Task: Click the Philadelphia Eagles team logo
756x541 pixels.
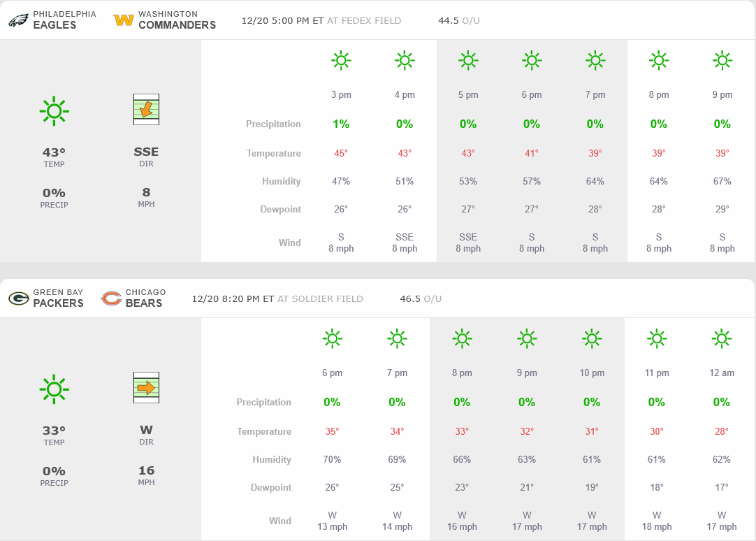Action: point(18,20)
